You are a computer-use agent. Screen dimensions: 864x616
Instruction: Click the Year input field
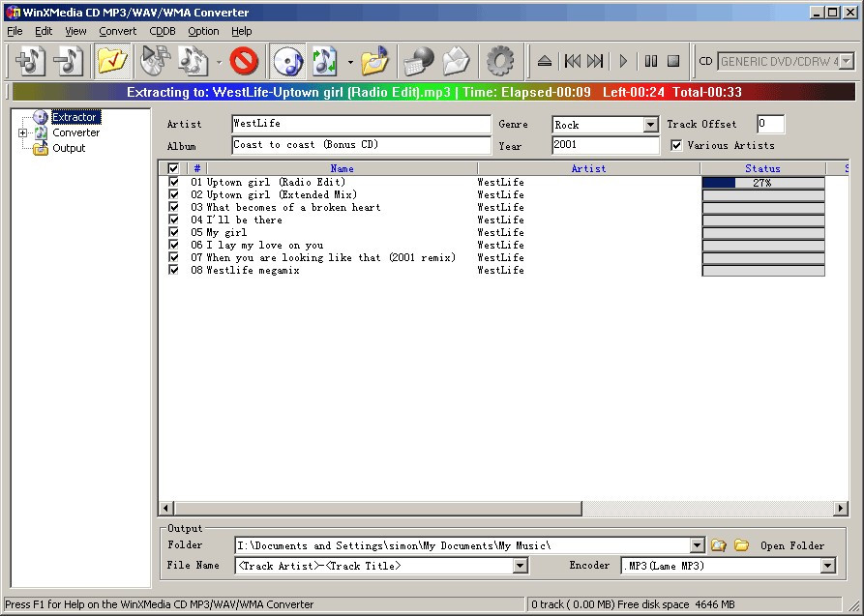(x=605, y=145)
